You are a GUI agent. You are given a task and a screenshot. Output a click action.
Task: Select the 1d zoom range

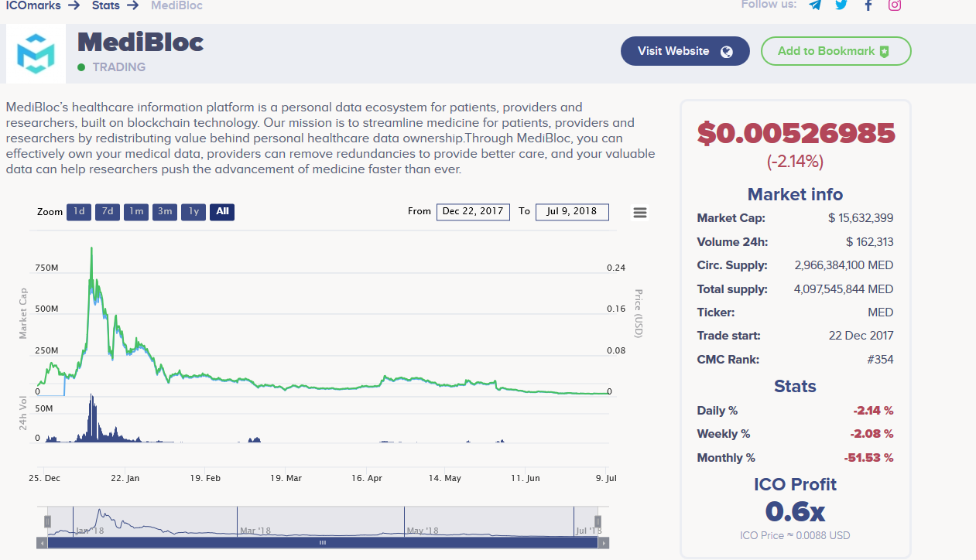[x=78, y=212]
